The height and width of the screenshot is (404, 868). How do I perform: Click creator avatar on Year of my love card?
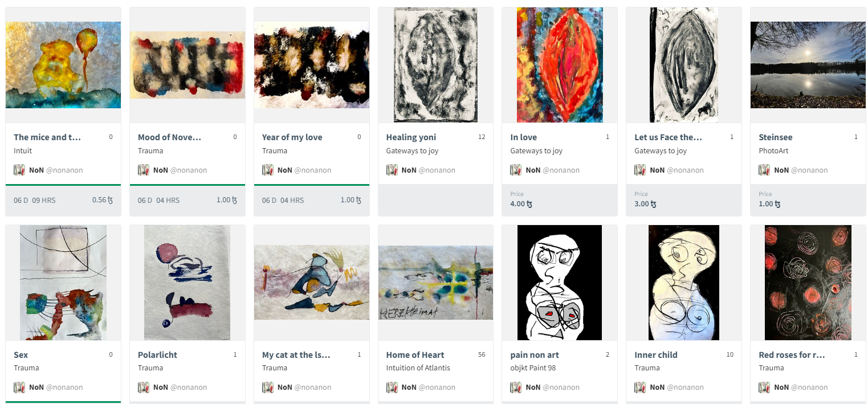267,170
